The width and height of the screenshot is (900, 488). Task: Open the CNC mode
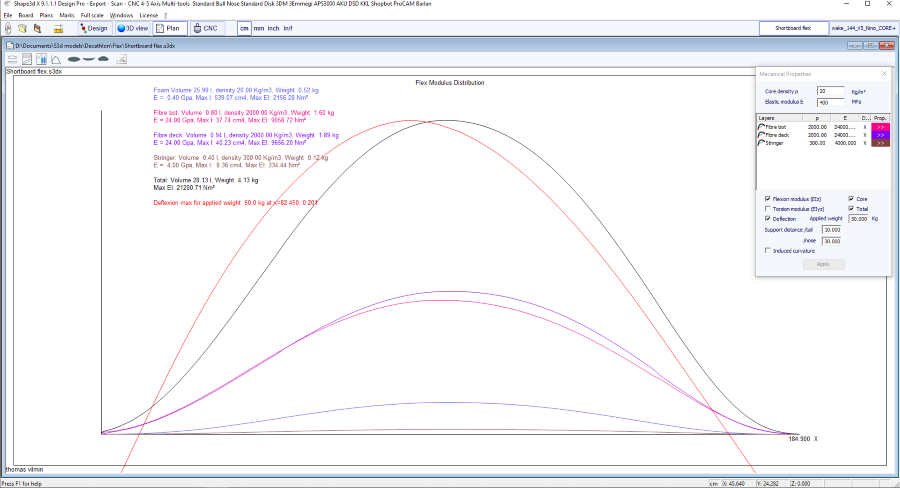tap(204, 28)
